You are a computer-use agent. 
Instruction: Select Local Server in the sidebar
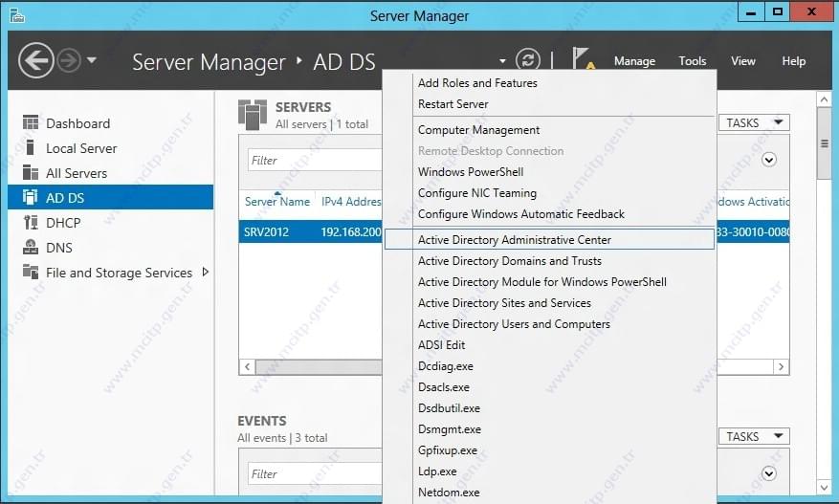81,148
